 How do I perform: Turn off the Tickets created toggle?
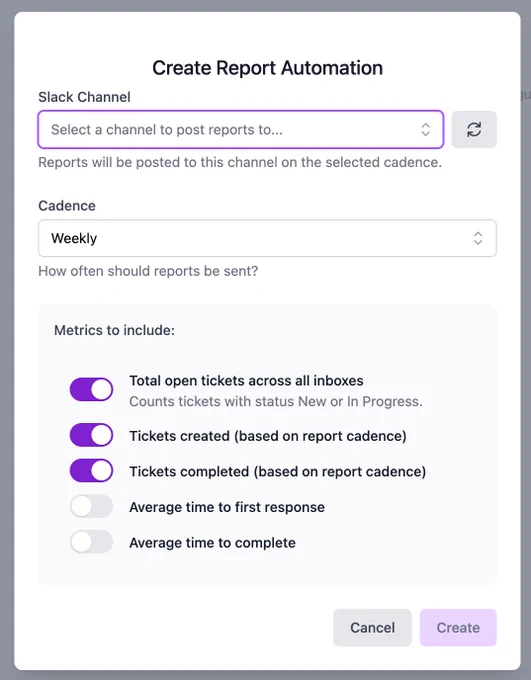click(92, 435)
